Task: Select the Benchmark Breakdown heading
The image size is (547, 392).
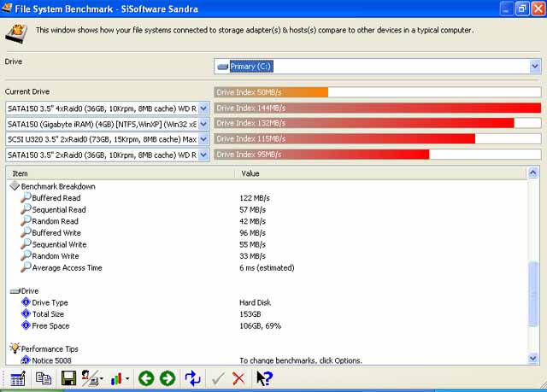Action: pyautogui.click(x=58, y=186)
